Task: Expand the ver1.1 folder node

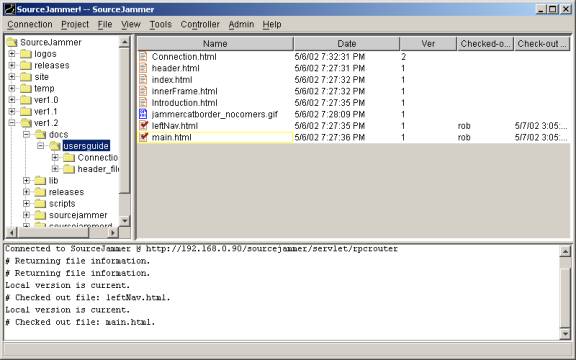Action: 12,111
